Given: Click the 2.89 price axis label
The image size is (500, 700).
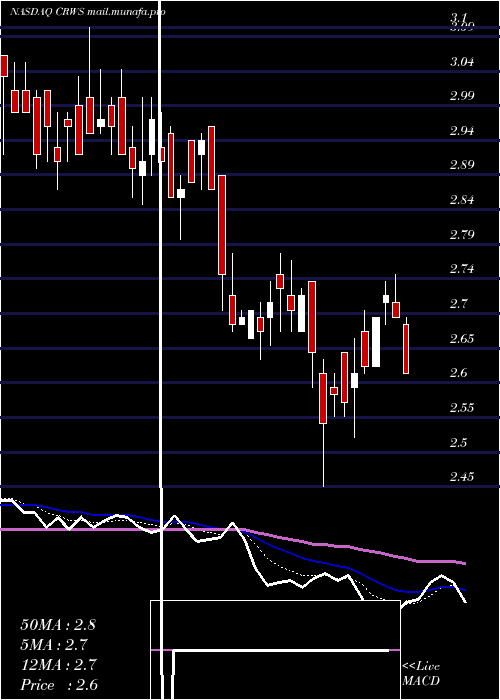Looking at the screenshot, I should click(462, 165).
